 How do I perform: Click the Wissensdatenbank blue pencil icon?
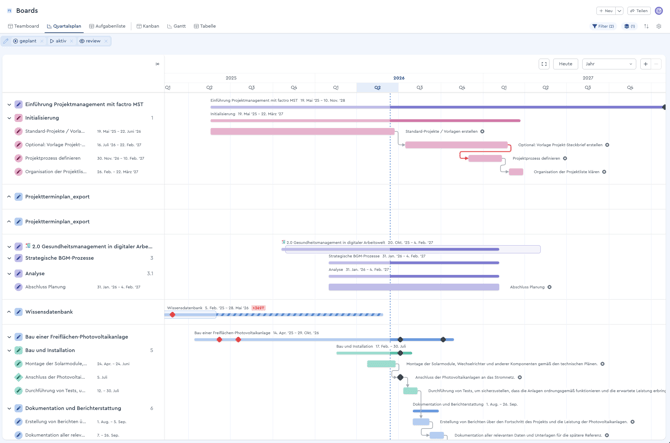tap(18, 312)
